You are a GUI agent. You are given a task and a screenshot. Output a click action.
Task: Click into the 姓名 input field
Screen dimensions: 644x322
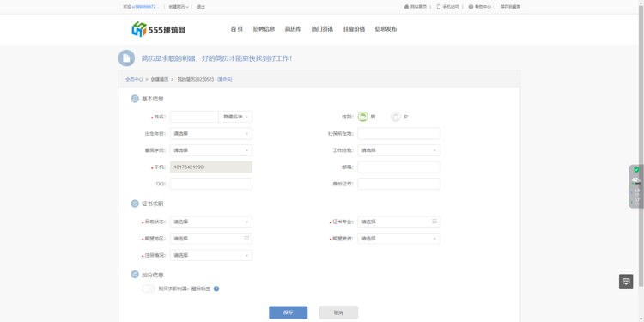194,117
